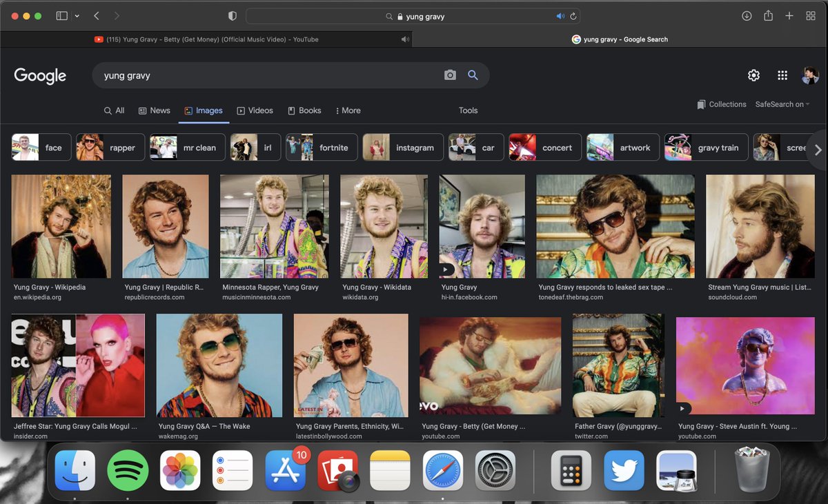The height and width of the screenshot is (504, 828).
Task: Filter images by the concert chip
Action: (x=545, y=148)
